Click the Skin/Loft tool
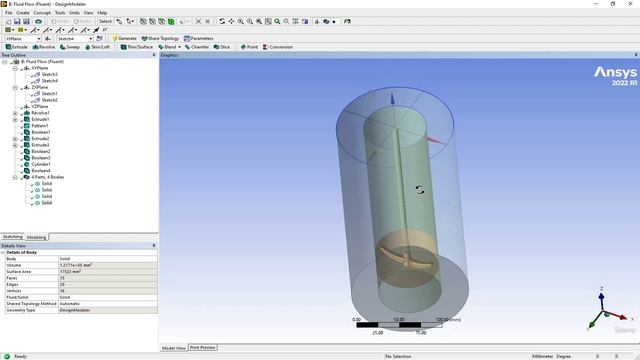 [x=98, y=47]
